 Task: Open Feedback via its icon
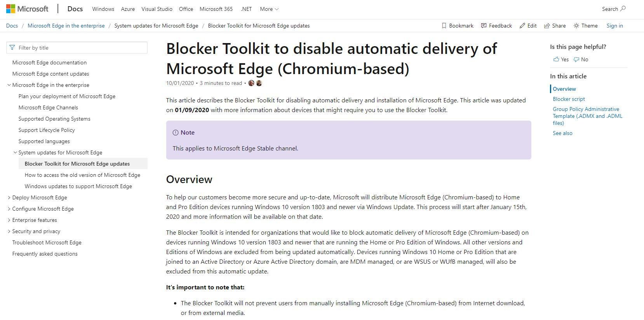point(484,26)
